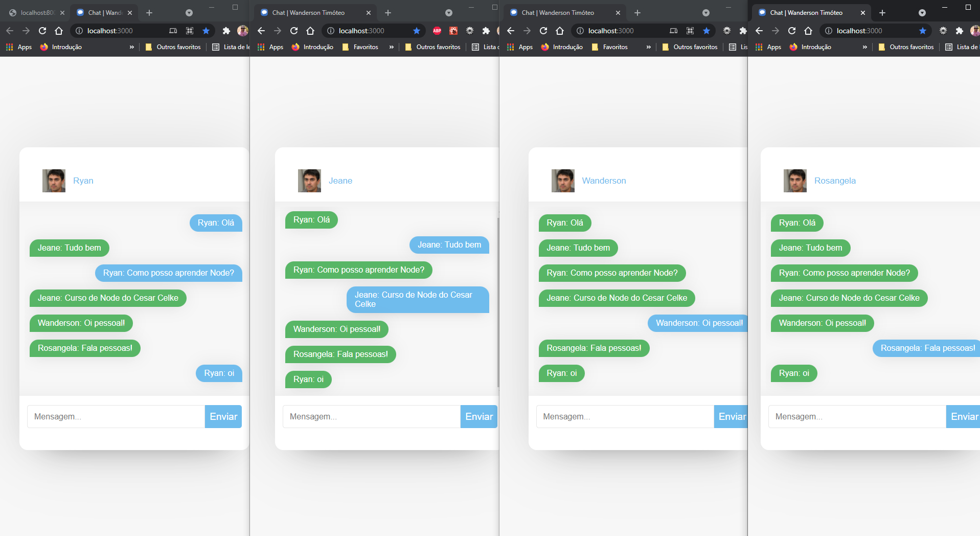
Task: Click the home icon in Rosangela's browser window
Action: [808, 31]
